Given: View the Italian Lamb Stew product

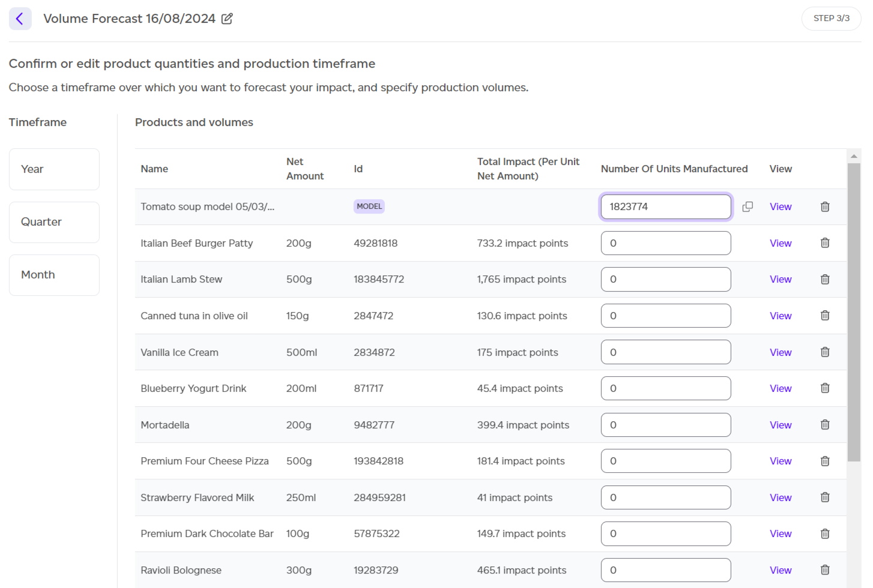Looking at the screenshot, I should coord(781,279).
